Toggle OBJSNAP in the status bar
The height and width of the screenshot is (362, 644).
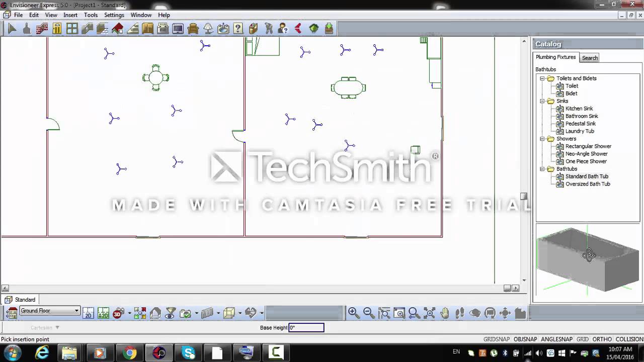click(x=525, y=339)
